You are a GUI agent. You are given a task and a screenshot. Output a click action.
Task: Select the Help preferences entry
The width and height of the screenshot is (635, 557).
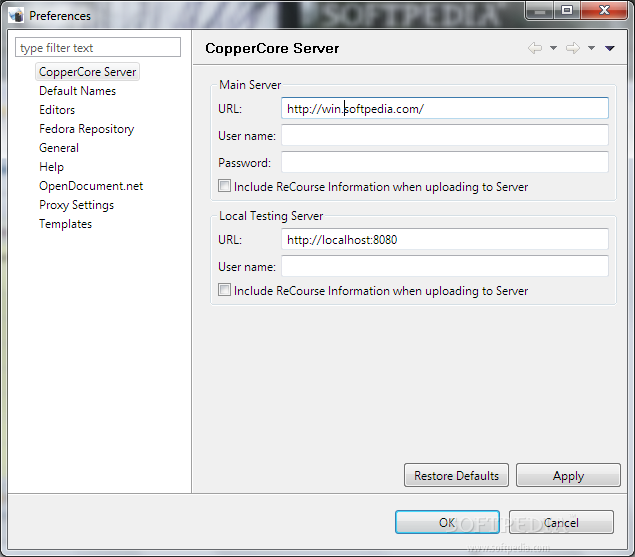coord(51,167)
